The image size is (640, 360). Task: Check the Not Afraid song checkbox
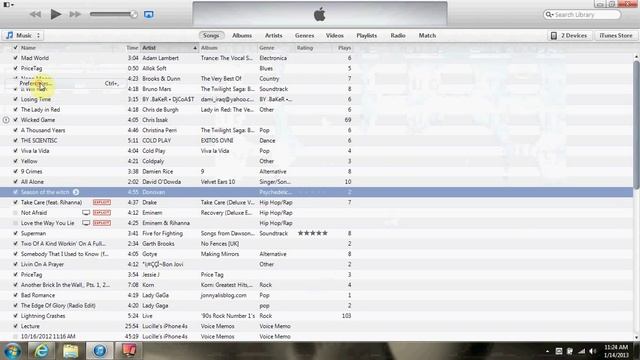(x=16, y=213)
